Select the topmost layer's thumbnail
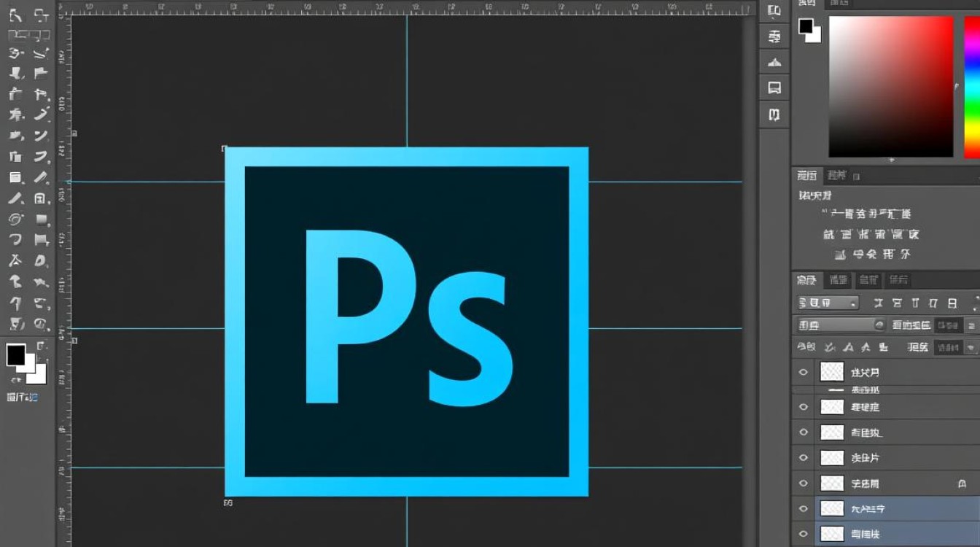Image resolution: width=980 pixels, height=547 pixels. [x=832, y=372]
